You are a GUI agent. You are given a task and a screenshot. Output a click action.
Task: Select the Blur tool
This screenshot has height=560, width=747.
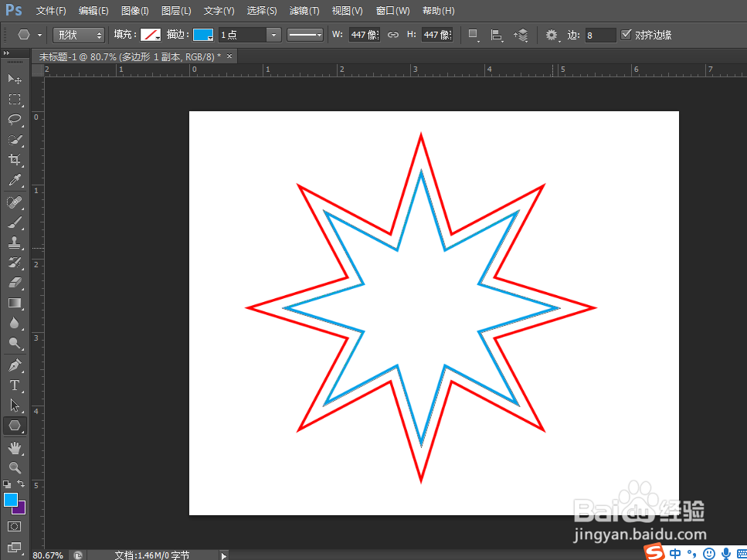(x=15, y=324)
